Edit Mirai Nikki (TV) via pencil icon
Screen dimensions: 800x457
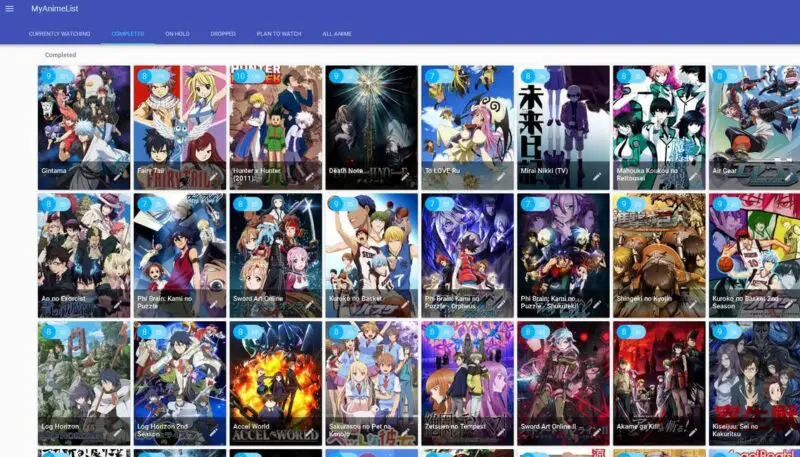point(597,176)
